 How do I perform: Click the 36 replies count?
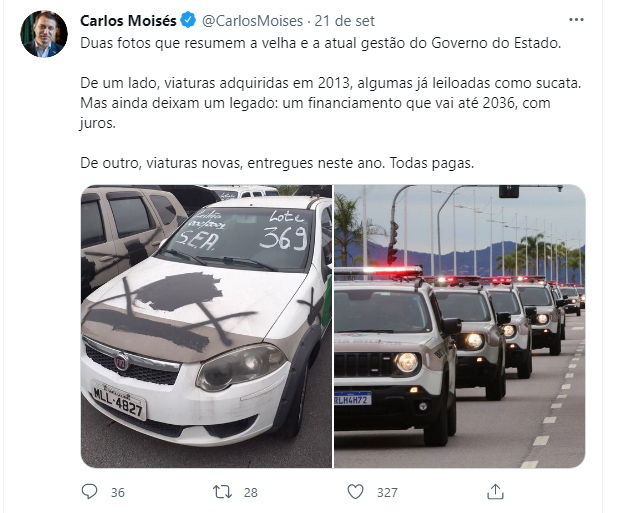coord(117,493)
